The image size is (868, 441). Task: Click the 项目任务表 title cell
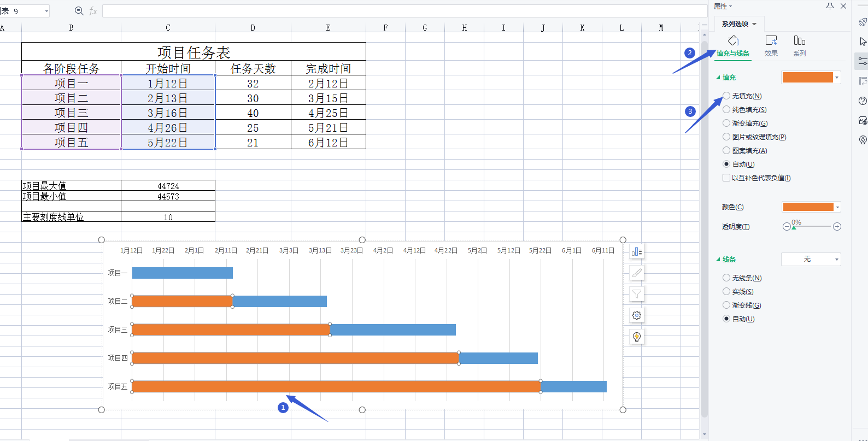(x=193, y=52)
